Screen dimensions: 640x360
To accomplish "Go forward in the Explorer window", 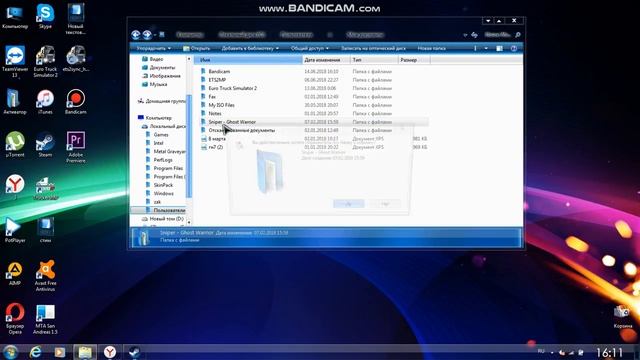I will click(147, 35).
